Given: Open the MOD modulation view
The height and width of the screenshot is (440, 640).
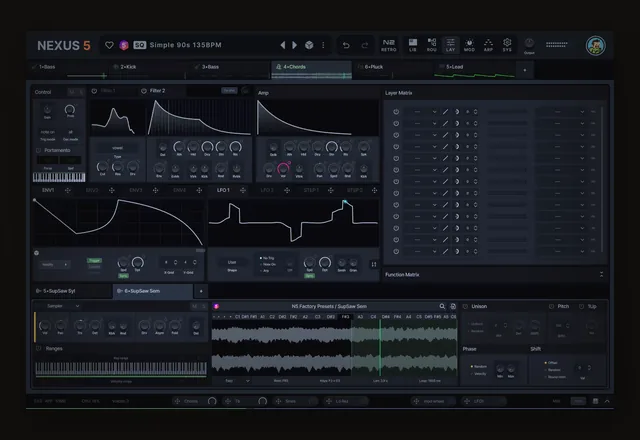Looking at the screenshot, I should tap(469, 45).
